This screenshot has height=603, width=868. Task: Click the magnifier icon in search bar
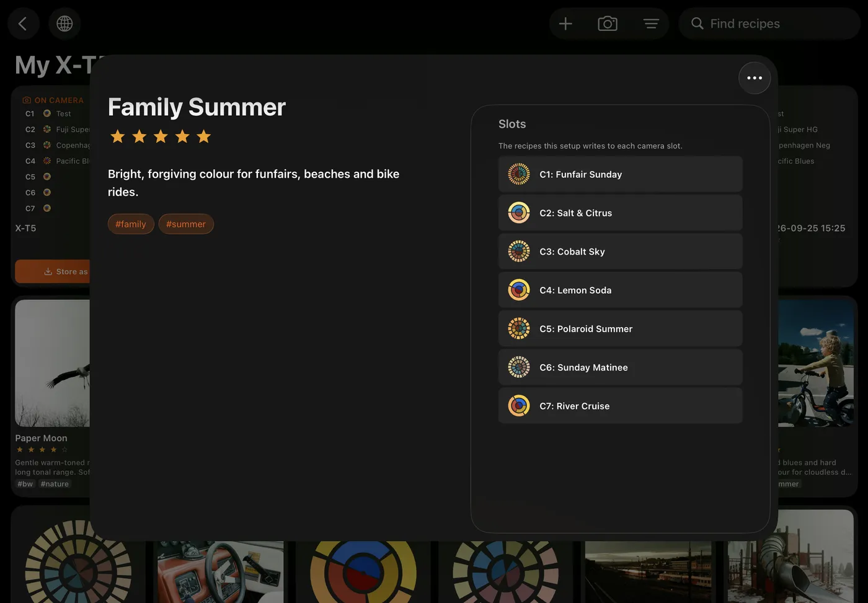(x=697, y=24)
